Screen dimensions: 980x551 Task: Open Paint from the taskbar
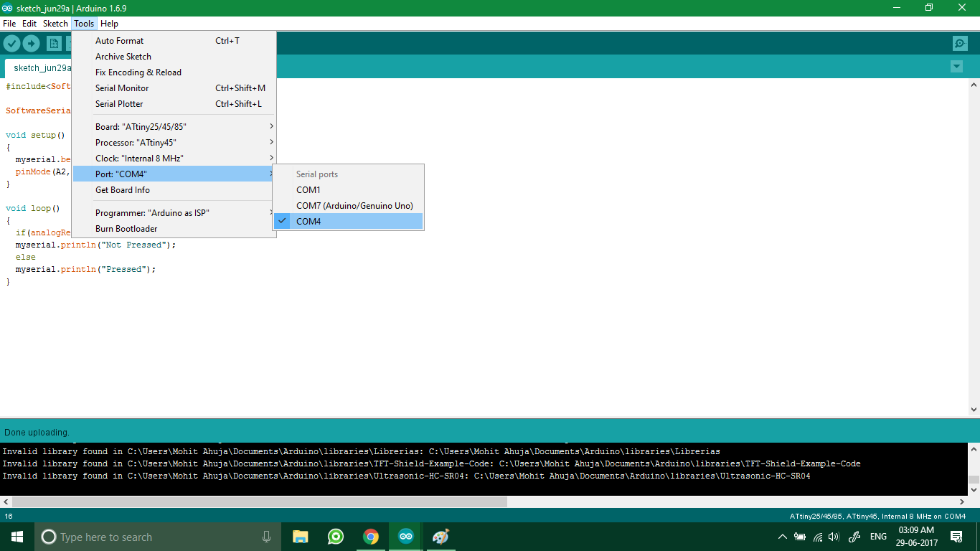click(x=440, y=537)
